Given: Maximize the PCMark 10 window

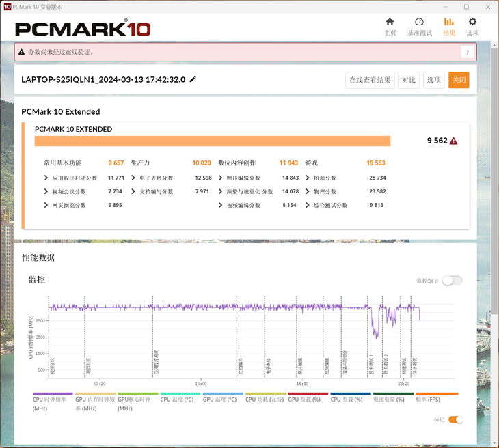Looking at the screenshot, I should [x=466, y=7].
